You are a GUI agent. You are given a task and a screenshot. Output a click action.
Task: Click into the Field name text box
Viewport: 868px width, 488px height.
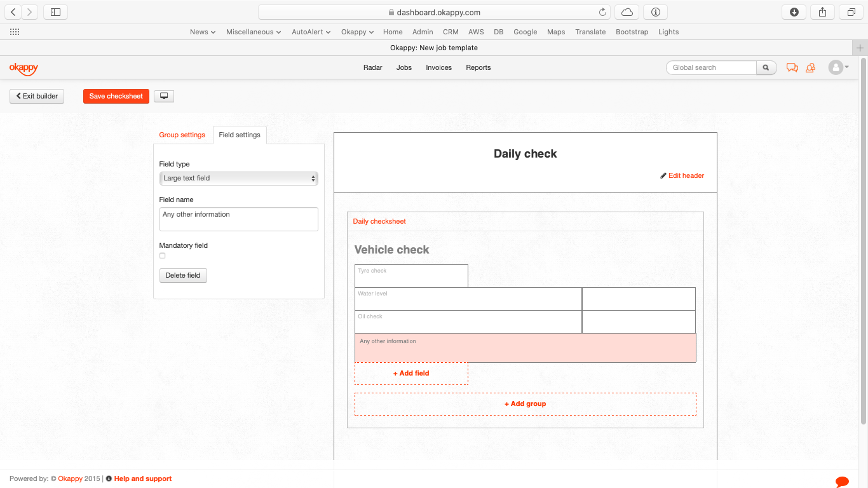pyautogui.click(x=238, y=219)
